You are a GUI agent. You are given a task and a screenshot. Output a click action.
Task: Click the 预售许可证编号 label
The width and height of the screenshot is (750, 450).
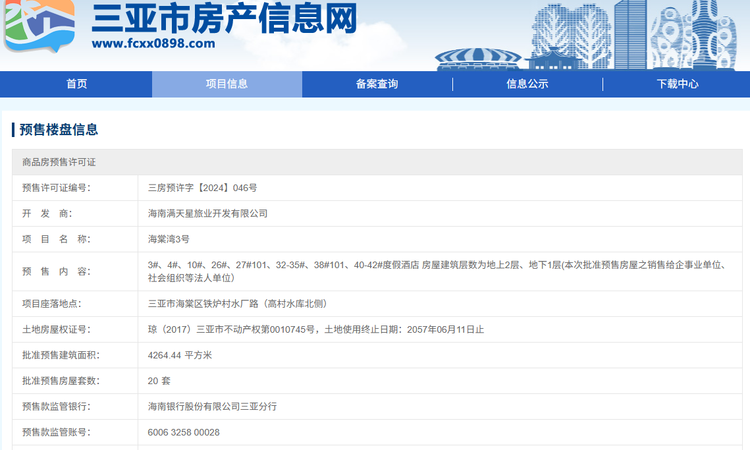56,188
